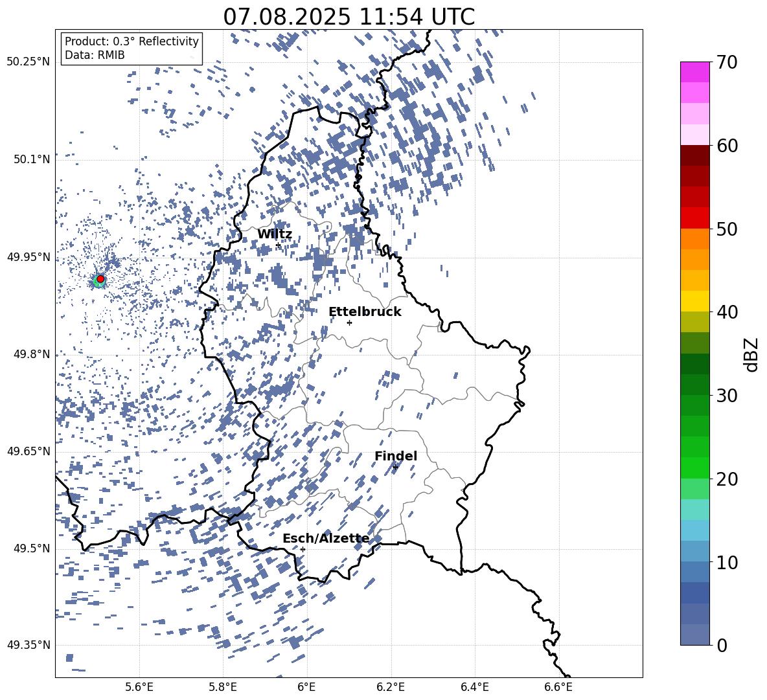Click the colorbar tick value 50
The image size is (767, 700).
coord(727,229)
